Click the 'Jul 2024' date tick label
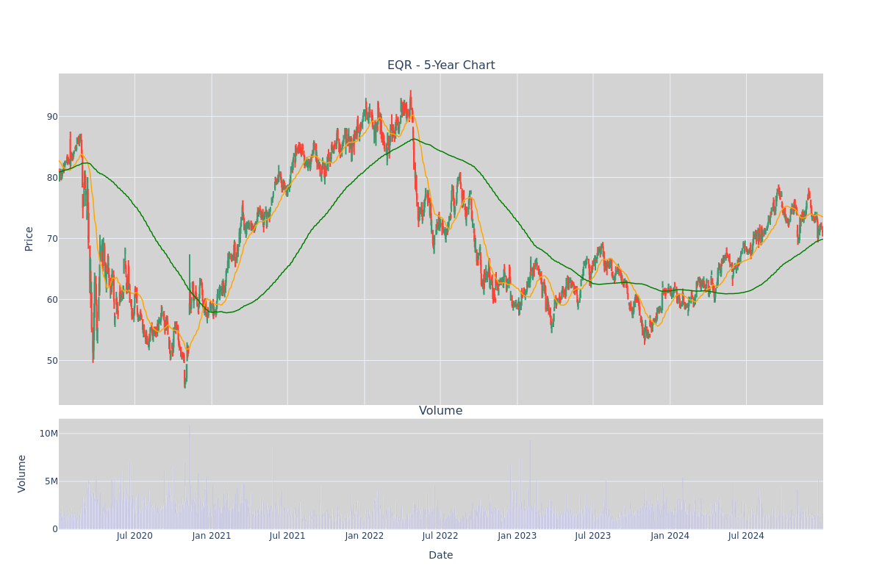 (746, 536)
